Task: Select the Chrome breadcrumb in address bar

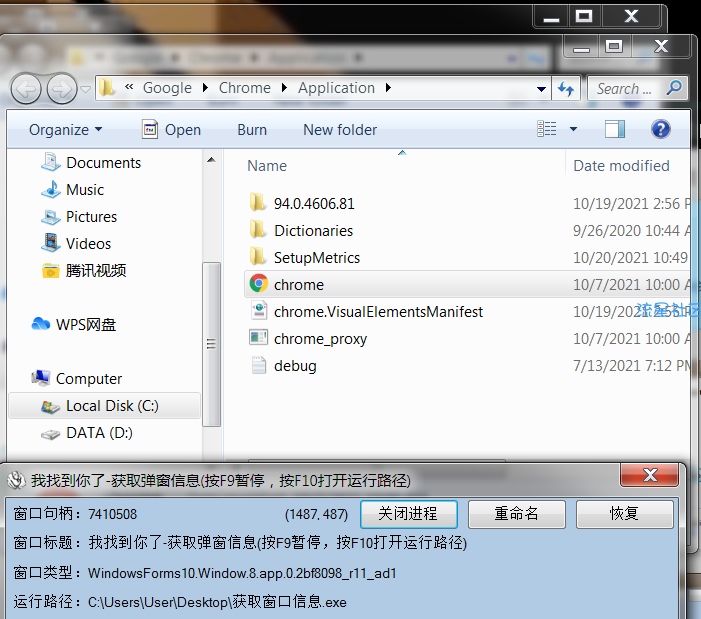Action: click(x=245, y=88)
